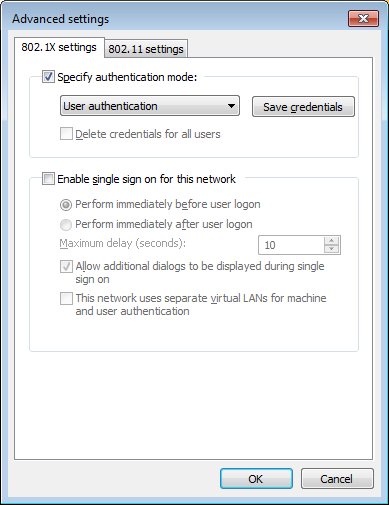The image size is (389, 505).
Task: Choose Perform immediately after user logon
Action: pos(66,224)
